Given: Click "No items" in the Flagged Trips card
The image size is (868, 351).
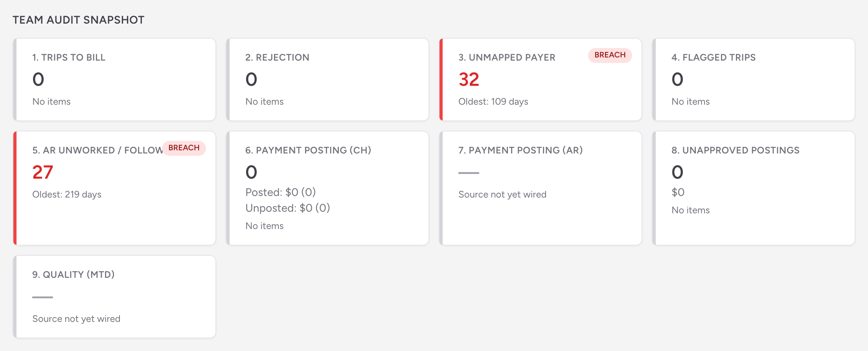Looking at the screenshot, I should [691, 102].
